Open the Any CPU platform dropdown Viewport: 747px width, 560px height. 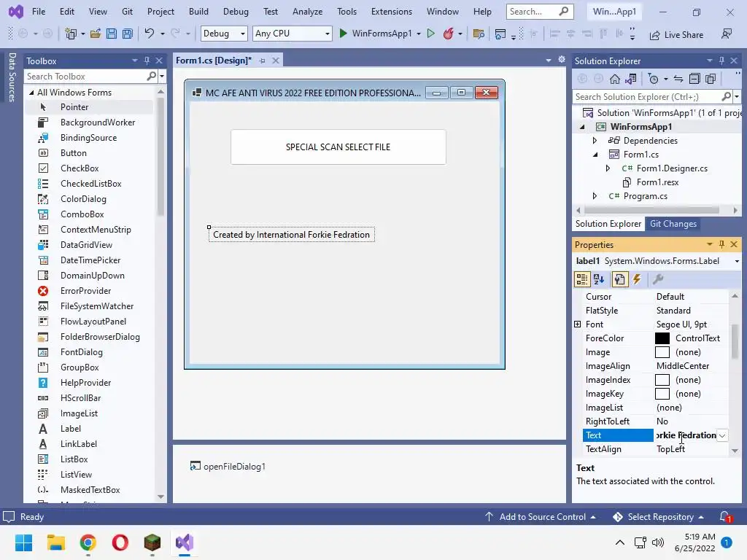(x=328, y=34)
